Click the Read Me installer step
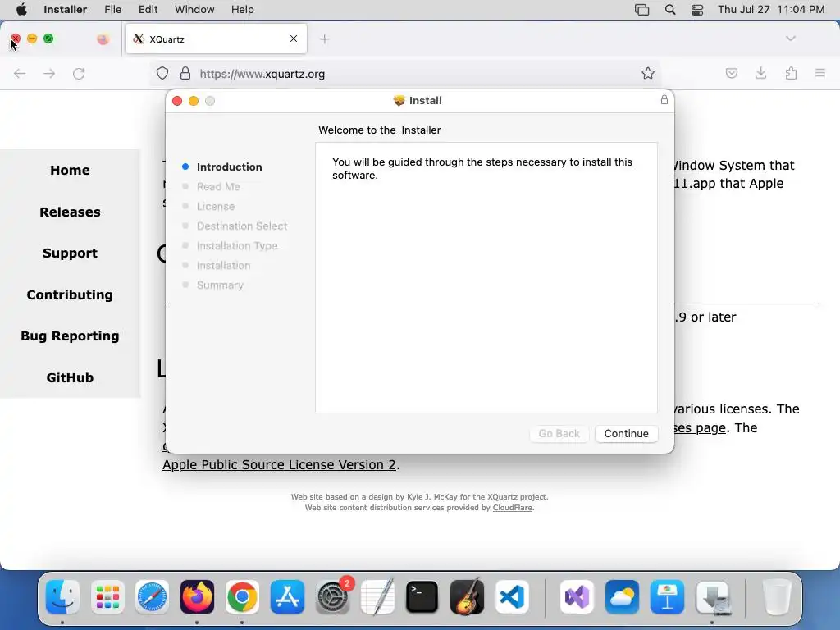Screen dimensions: 840x630 click(x=218, y=186)
